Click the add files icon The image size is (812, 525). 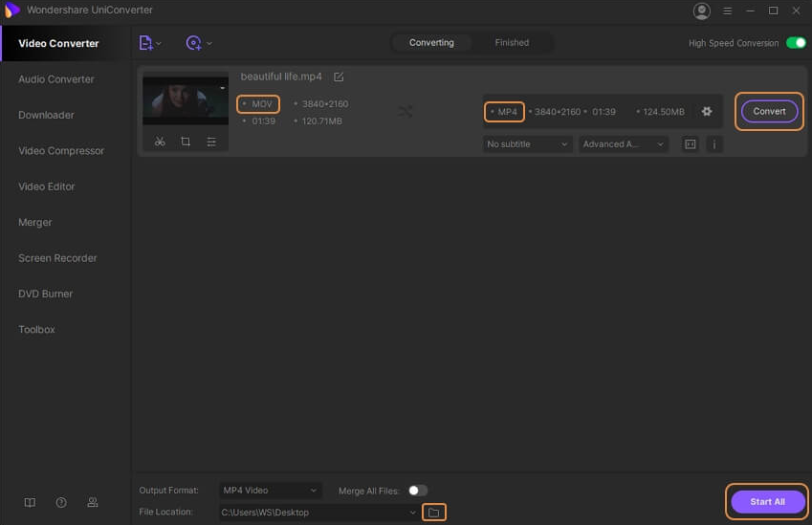tap(146, 43)
